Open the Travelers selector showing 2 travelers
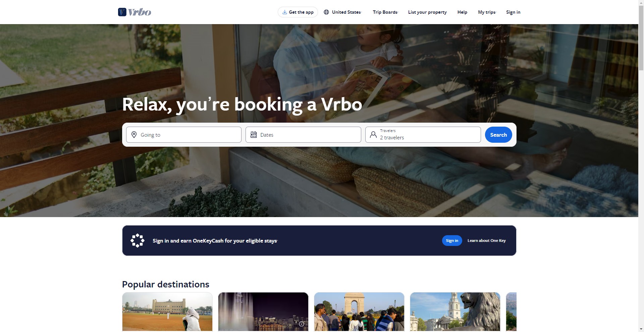 [x=423, y=135]
